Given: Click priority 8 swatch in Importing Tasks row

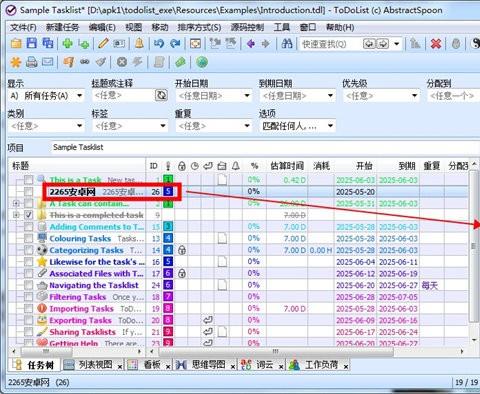Looking at the screenshot, I should point(168,309).
